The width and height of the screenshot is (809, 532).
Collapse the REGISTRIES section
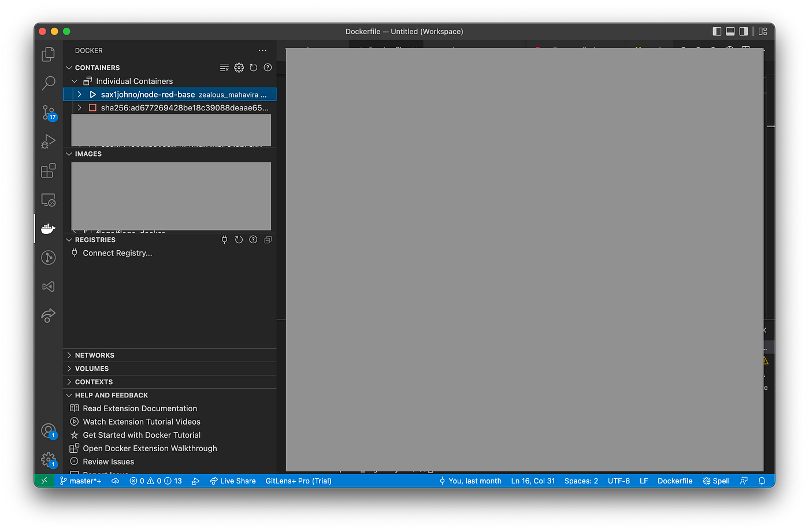point(69,240)
